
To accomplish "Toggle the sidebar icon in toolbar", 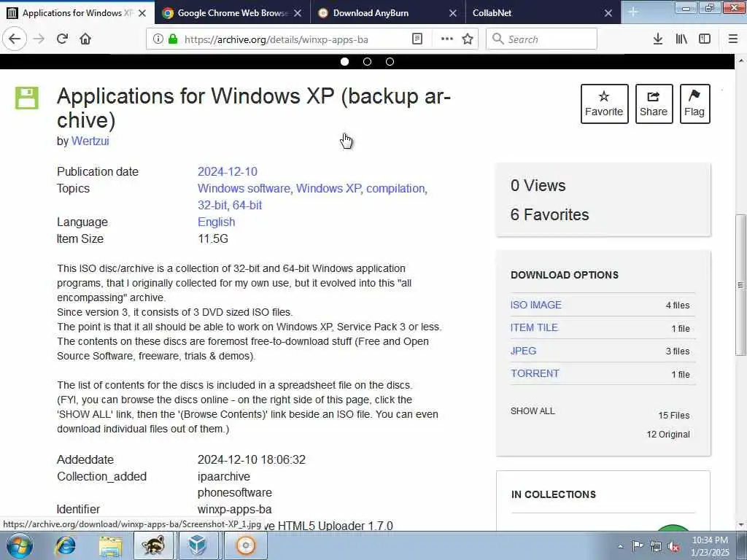I will coord(705,39).
